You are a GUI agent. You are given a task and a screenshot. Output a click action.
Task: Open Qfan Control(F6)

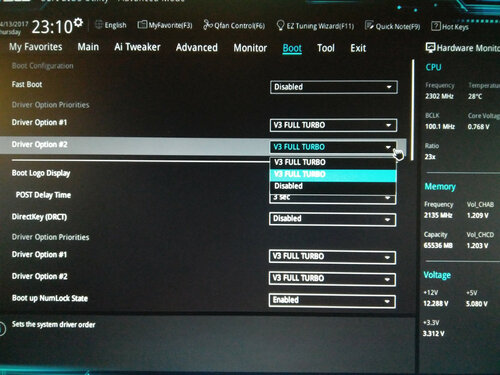click(234, 25)
